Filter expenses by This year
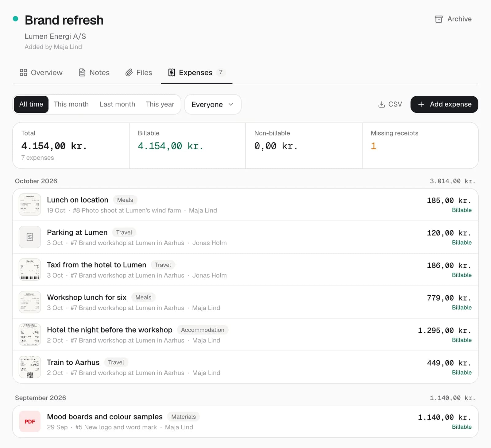 [160, 104]
